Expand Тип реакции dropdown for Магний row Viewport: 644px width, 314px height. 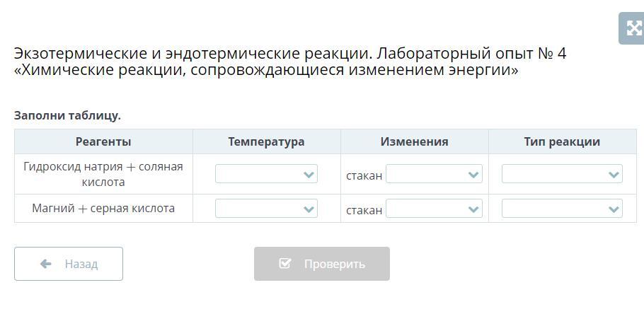(562, 209)
